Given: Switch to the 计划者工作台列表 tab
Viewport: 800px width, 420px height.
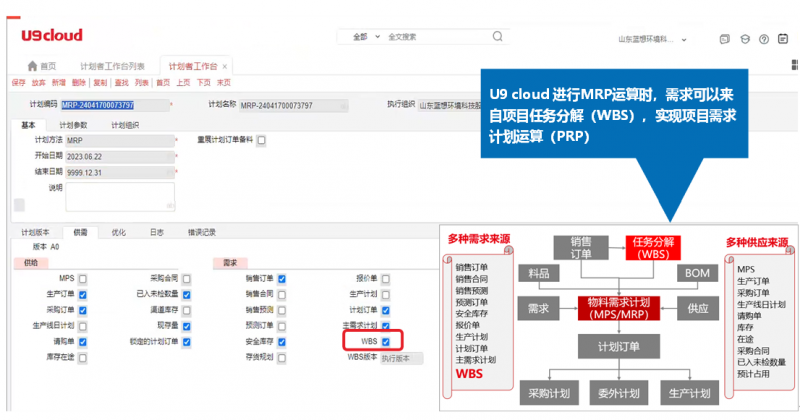Looking at the screenshot, I should pos(112,66).
